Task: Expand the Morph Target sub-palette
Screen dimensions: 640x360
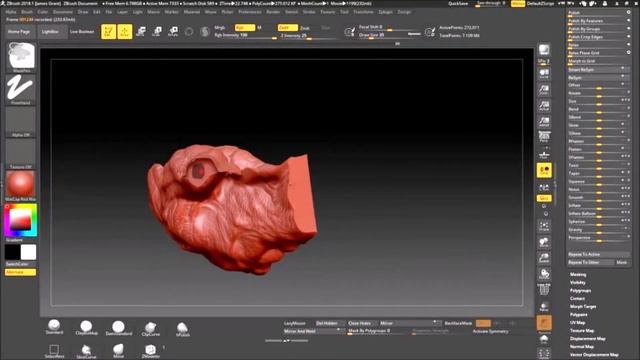Action: (583, 307)
